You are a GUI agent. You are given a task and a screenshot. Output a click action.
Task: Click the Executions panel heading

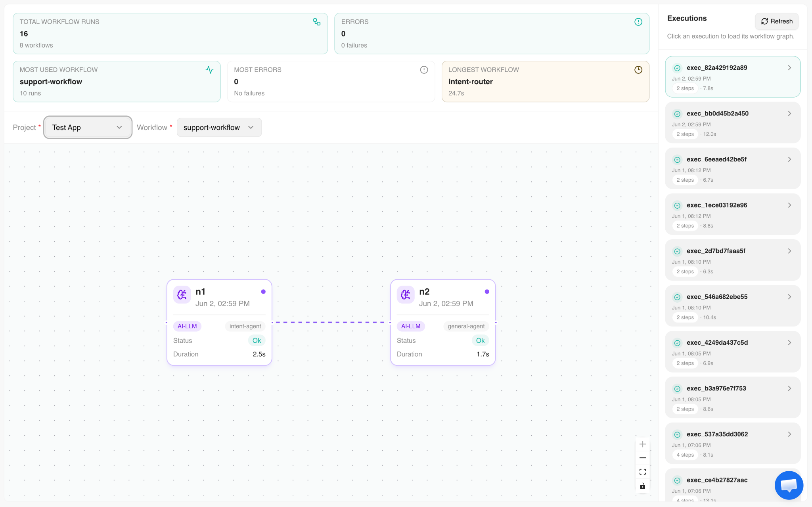tap(687, 18)
